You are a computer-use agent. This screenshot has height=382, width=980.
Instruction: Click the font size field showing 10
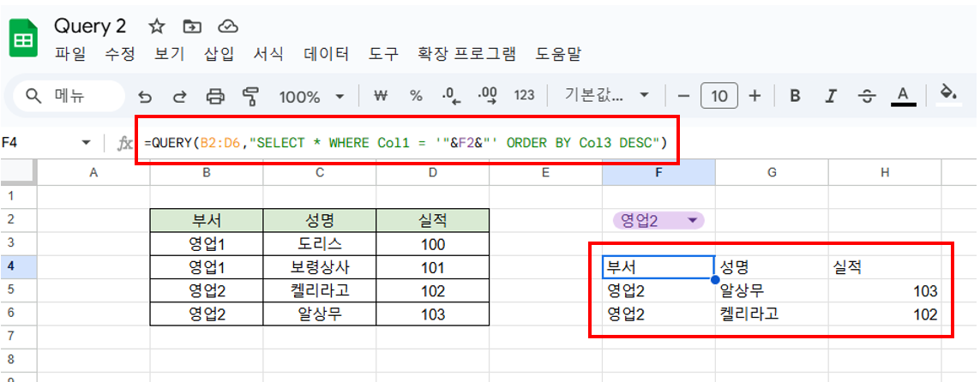tap(719, 96)
